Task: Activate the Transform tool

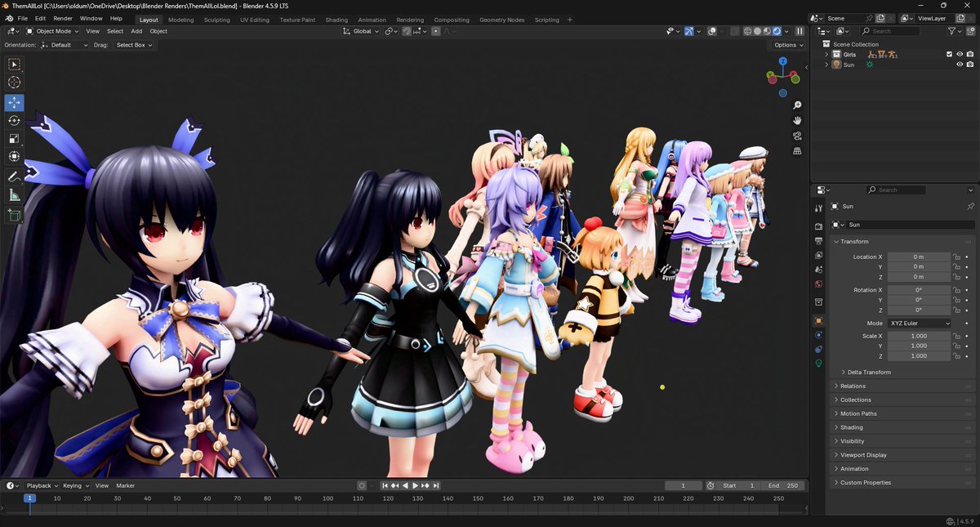Action: [14, 156]
